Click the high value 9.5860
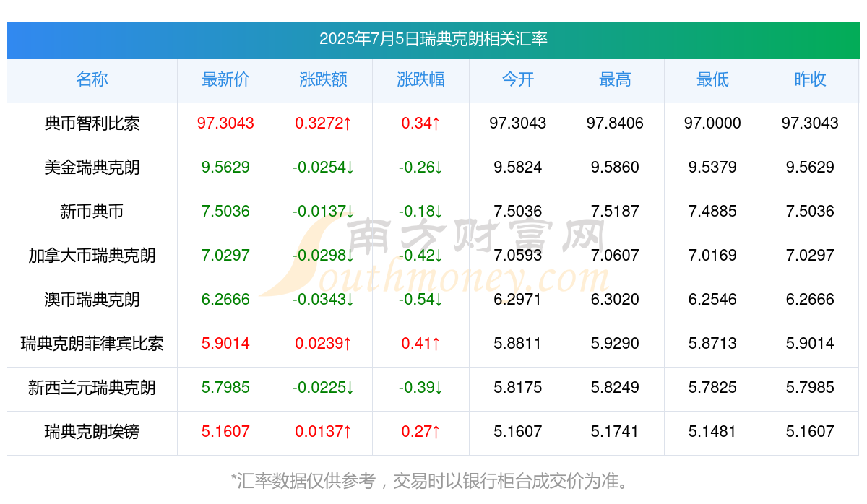The height and width of the screenshot is (504, 867). [615, 168]
